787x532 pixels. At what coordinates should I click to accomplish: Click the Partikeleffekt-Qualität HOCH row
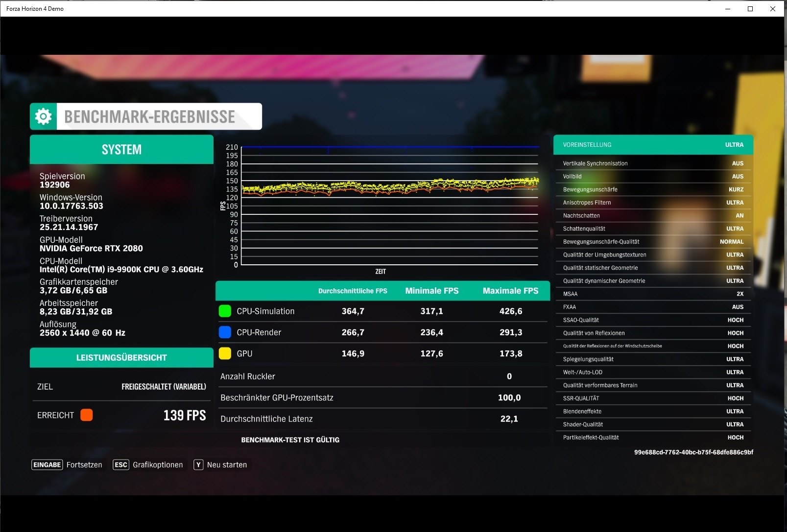[653, 438]
